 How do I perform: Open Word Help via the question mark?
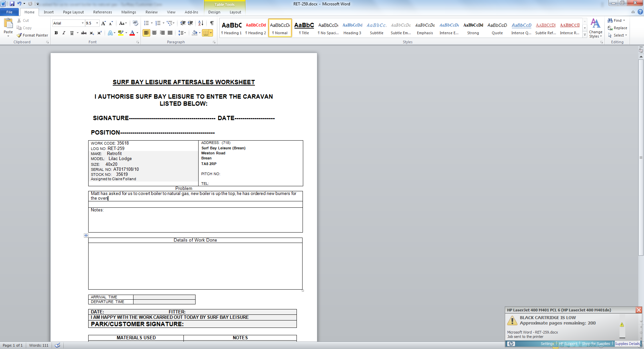[x=640, y=12]
